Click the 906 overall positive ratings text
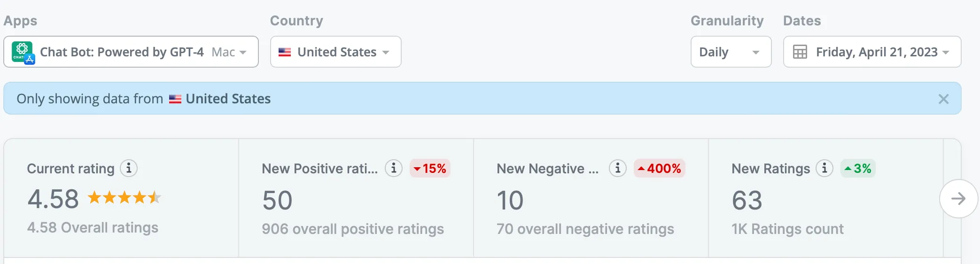The image size is (980, 264). click(353, 229)
